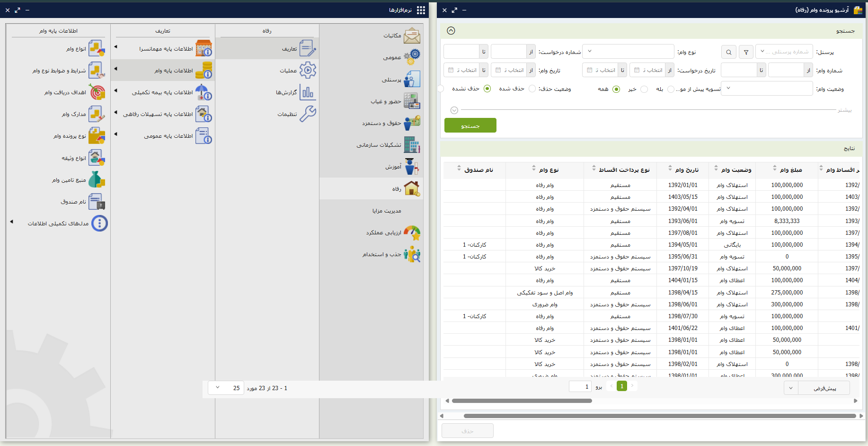Open the نوع وام dropdown
The width and height of the screenshot is (868, 446).
[628, 52]
